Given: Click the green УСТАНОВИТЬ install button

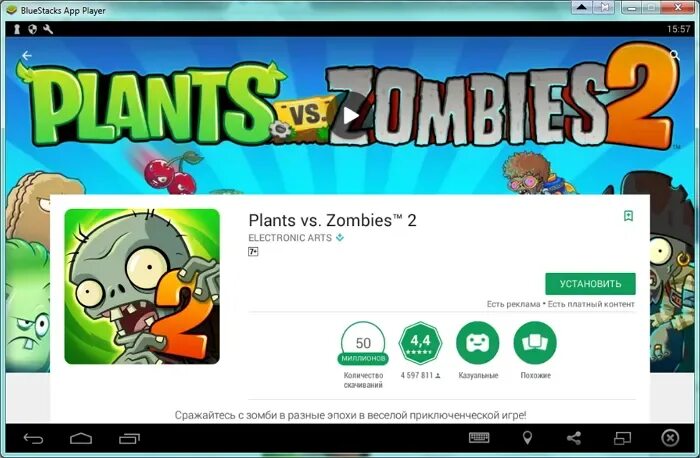Looking at the screenshot, I should click(x=590, y=284).
